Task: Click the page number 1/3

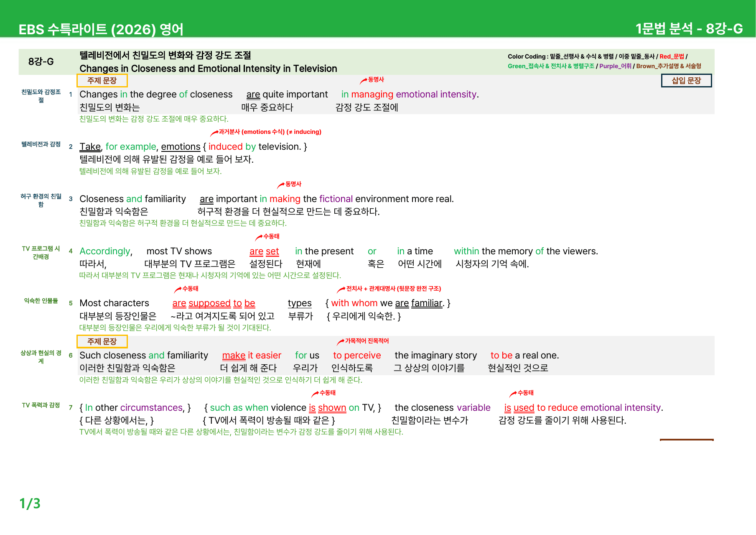Action: tap(30, 504)
